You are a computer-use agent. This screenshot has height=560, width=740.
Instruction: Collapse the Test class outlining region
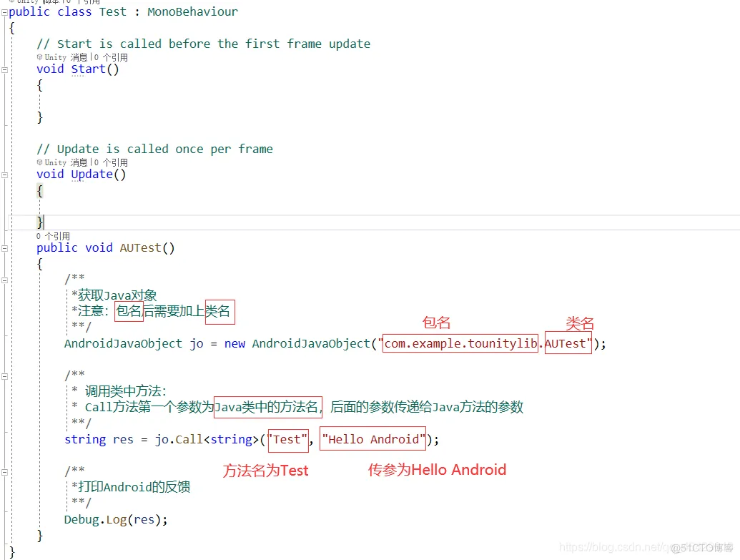pos(4,12)
